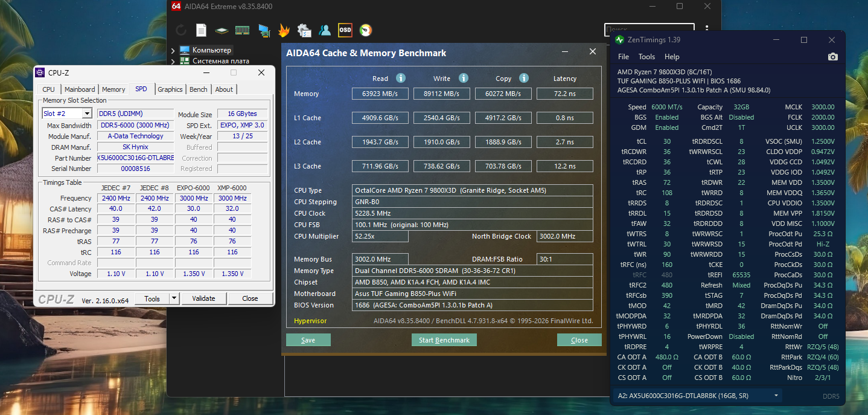Open the Help menu in ZenTimings
The image size is (868, 415).
coord(672,57)
